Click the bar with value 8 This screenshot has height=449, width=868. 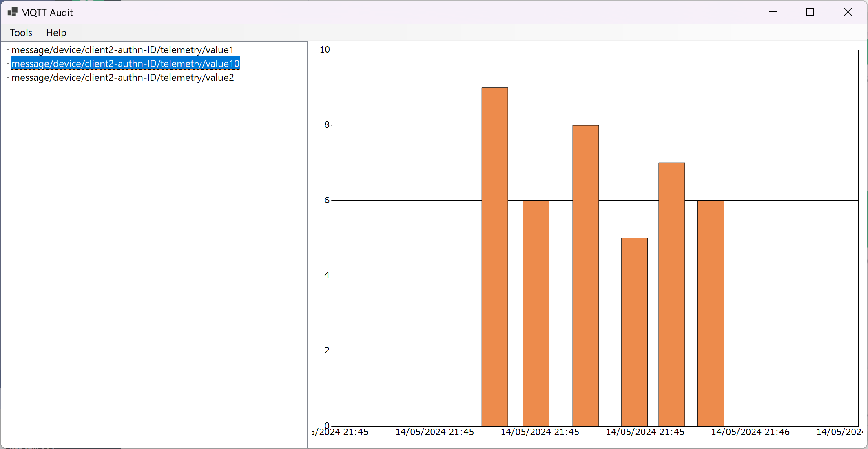point(585,276)
